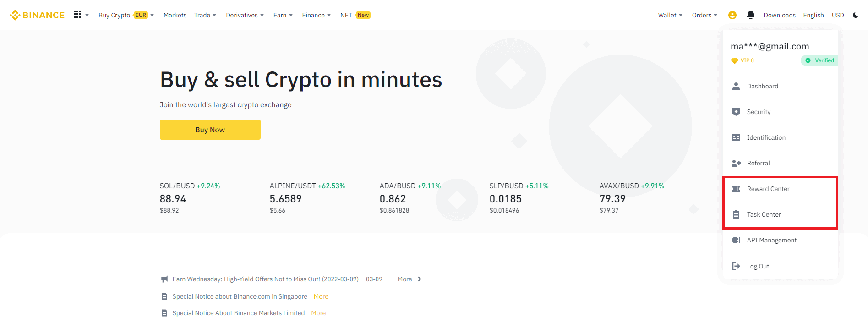868x328 pixels.
Task: Open Task Center from account menu
Action: tap(764, 214)
